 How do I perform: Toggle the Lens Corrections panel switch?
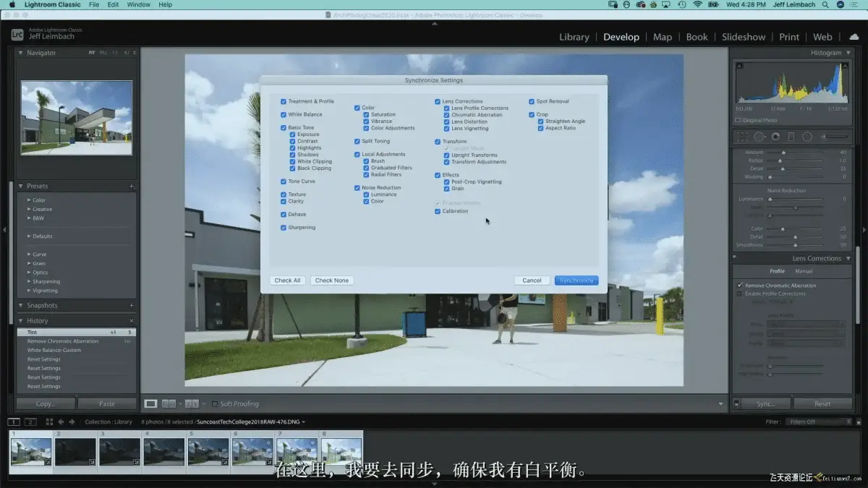click(735, 258)
